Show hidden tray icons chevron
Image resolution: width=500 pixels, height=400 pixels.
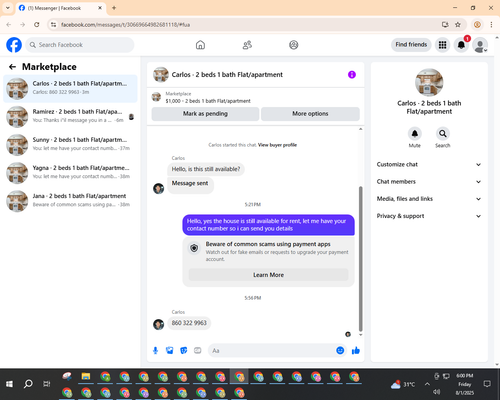(427, 384)
